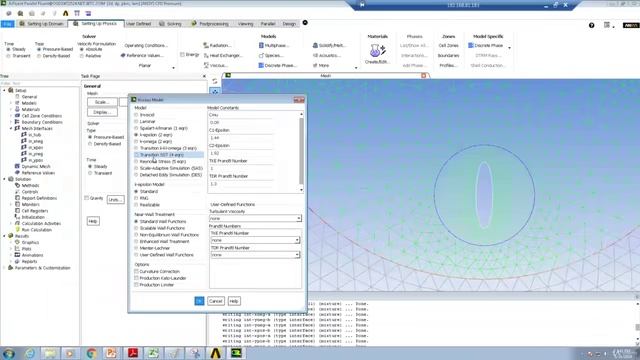Collapse the Mesh Interfaces tree node
Image resolution: width=640 pixels, height=360 pixels.
pos(11,128)
